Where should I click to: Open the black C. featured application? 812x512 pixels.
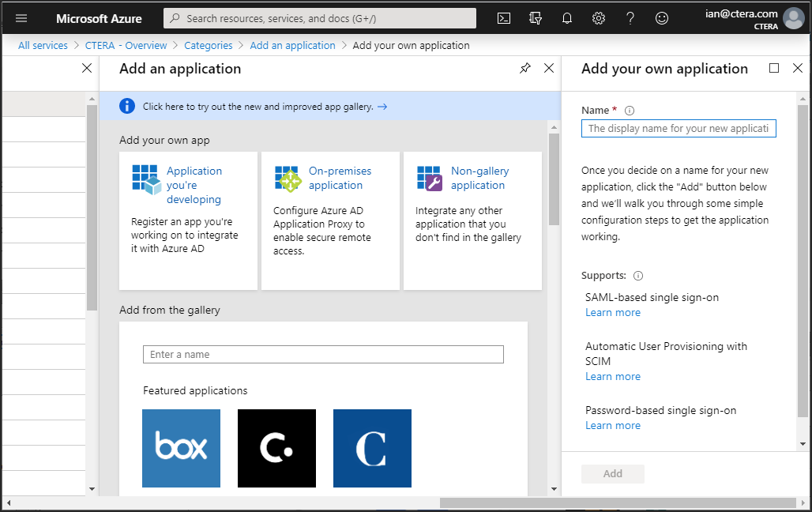(276, 448)
